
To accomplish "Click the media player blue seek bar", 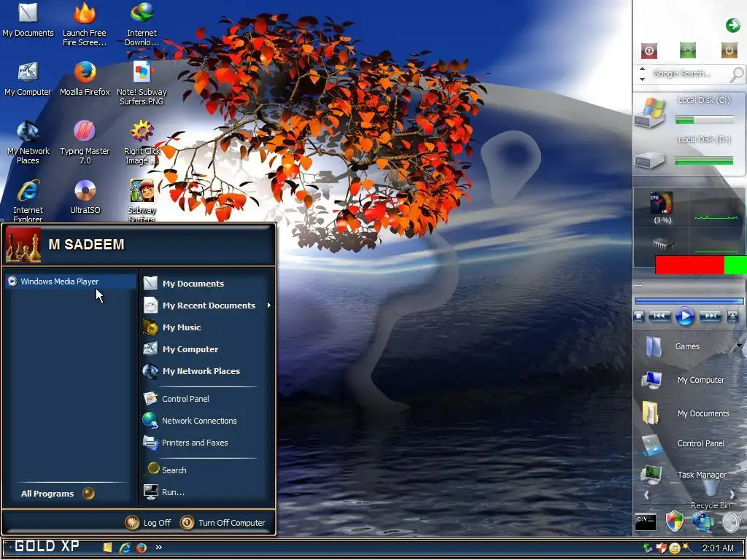I will (689, 301).
